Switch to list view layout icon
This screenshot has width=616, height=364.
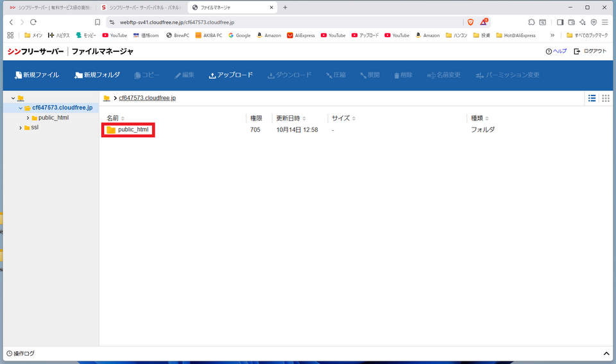[x=592, y=98]
